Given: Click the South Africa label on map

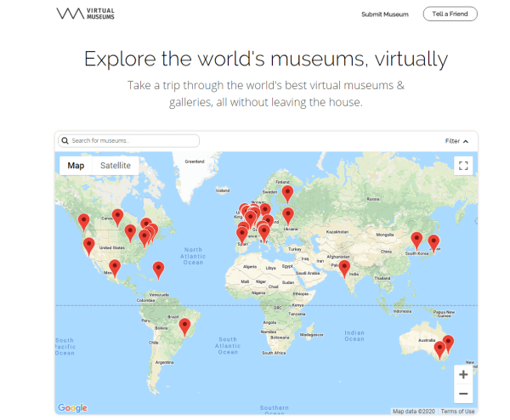Looking at the screenshot, I should point(274,353).
